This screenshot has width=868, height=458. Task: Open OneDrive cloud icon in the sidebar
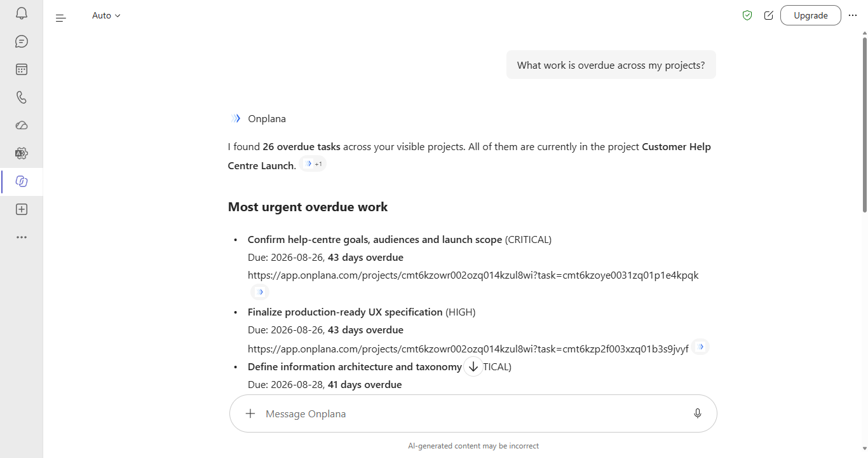tap(22, 125)
